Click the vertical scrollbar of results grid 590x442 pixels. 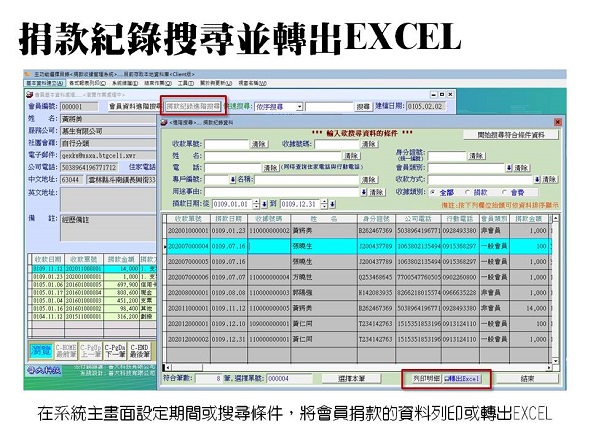[x=555, y=290]
